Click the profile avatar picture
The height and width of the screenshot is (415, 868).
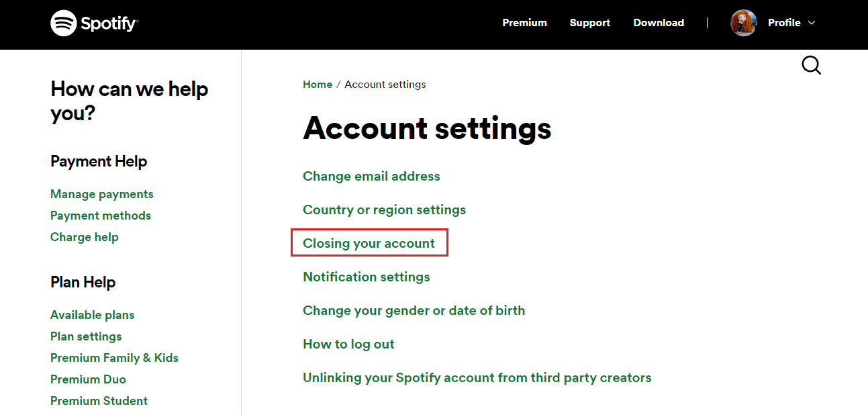click(x=743, y=23)
